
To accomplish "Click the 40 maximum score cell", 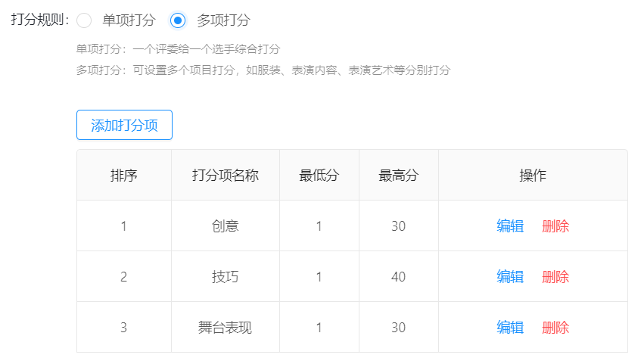I will pos(399,277).
